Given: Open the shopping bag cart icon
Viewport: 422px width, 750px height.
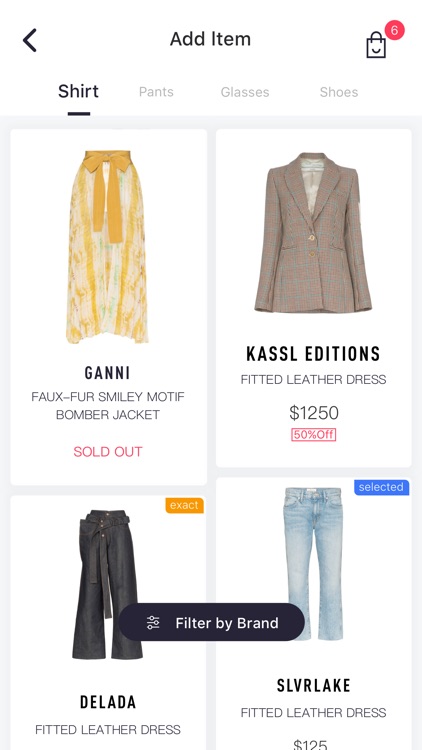Looking at the screenshot, I should (x=376, y=45).
